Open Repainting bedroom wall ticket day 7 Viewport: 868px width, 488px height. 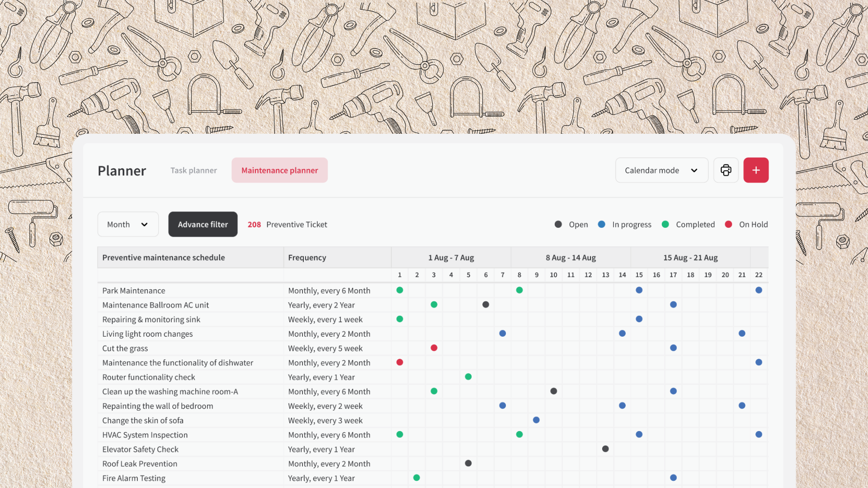click(503, 406)
